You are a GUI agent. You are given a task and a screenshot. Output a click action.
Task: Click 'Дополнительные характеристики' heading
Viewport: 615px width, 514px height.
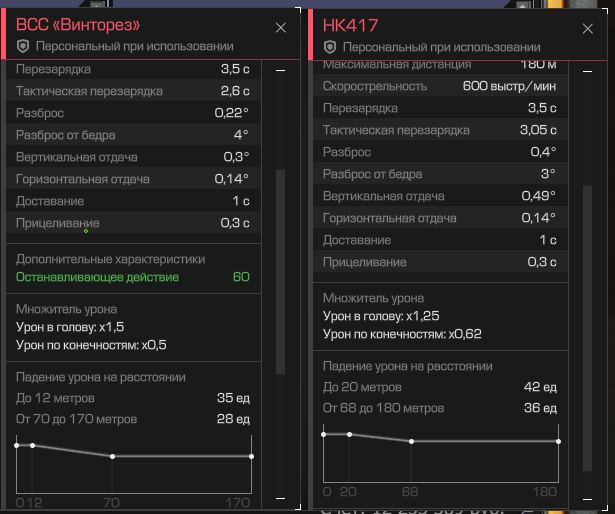(x=110, y=259)
